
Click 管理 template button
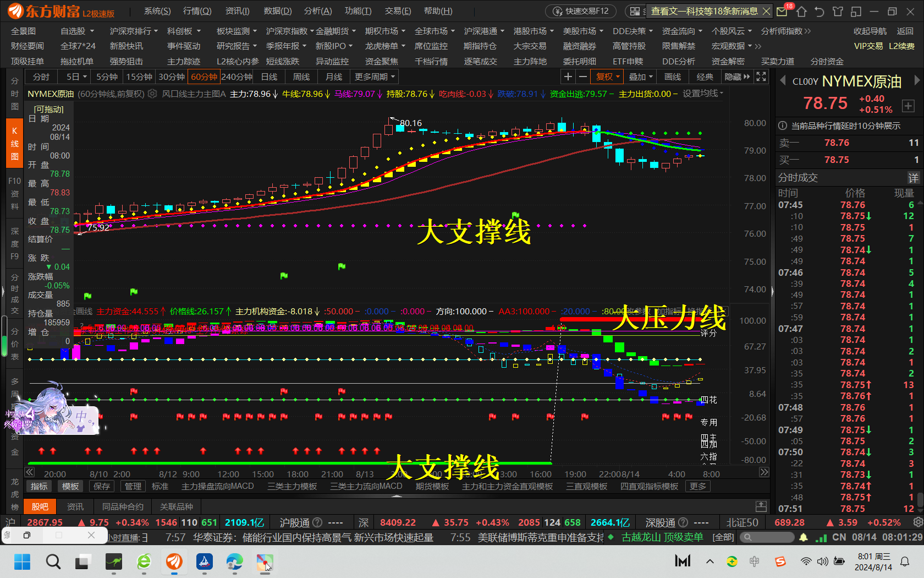click(133, 486)
